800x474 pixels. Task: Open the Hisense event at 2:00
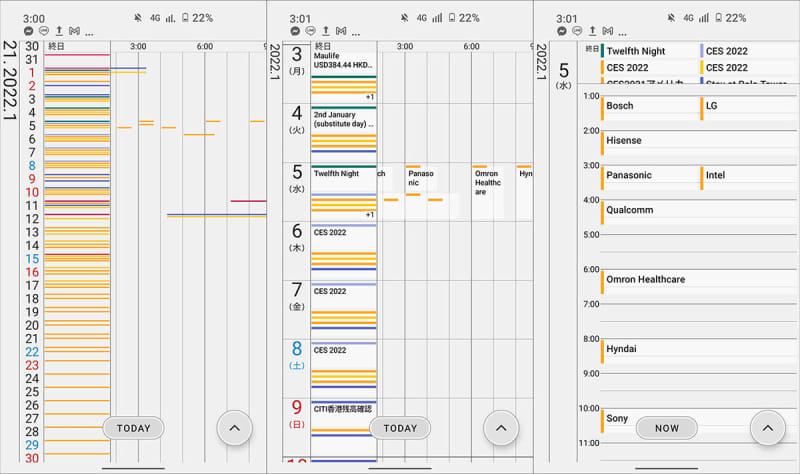[x=699, y=141]
